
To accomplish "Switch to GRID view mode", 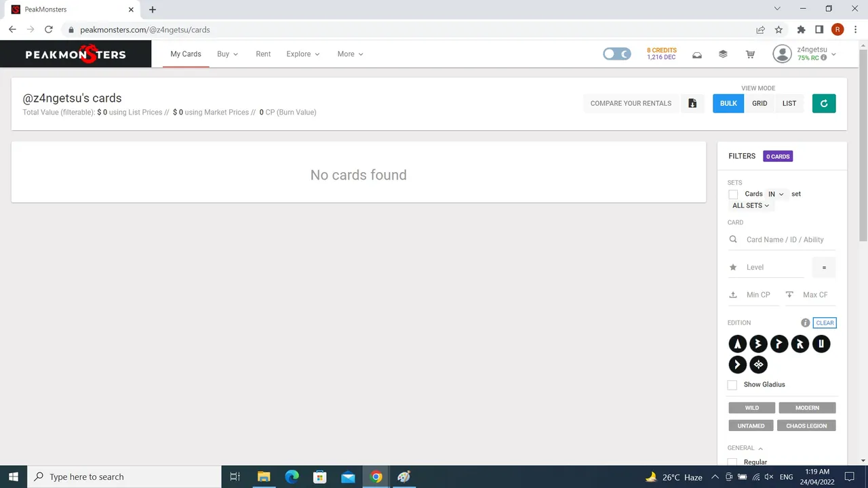I will pos(759,103).
